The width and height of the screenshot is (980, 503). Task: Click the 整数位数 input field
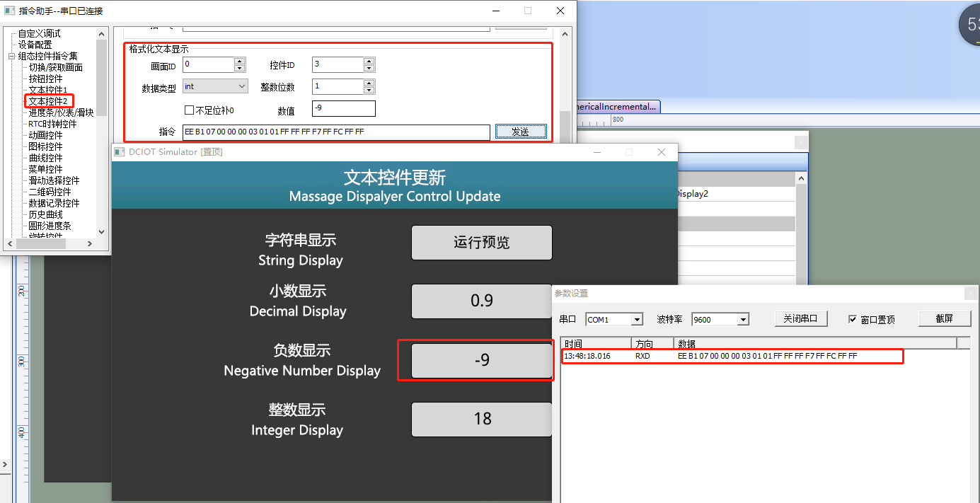(x=338, y=86)
